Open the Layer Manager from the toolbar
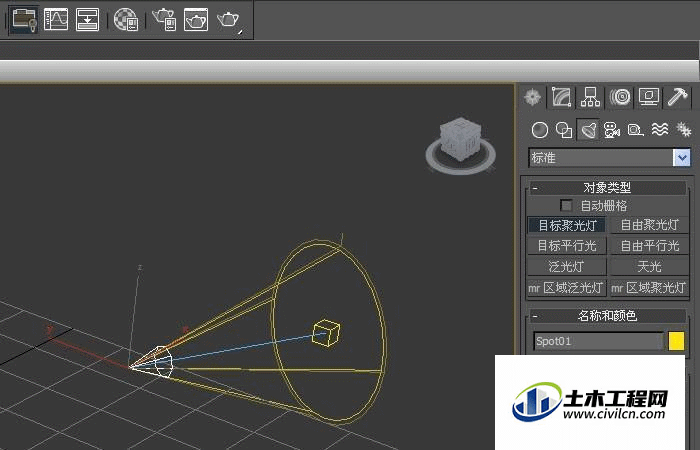The width and height of the screenshot is (700, 450). [x=24, y=19]
